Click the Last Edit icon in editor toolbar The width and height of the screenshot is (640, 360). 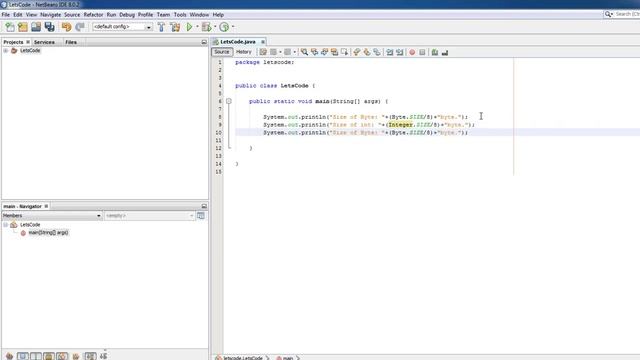tap(263, 52)
